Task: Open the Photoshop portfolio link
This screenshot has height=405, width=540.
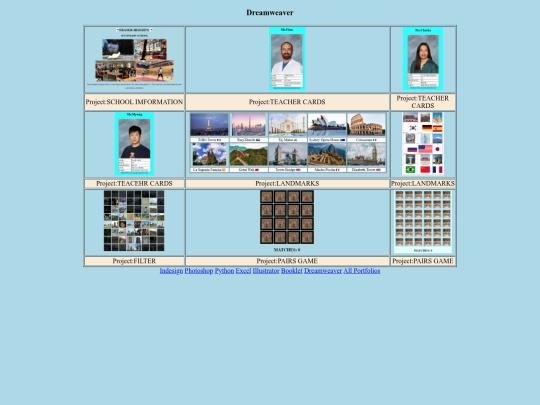Action: [199, 271]
